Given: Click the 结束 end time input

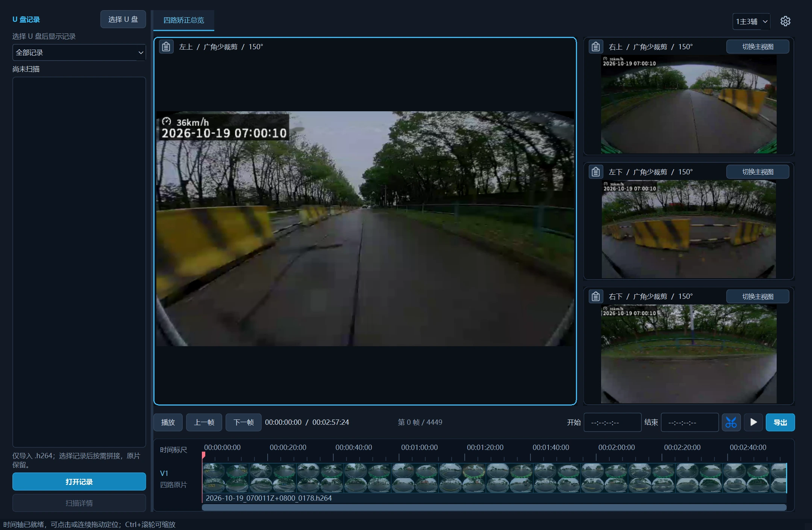Looking at the screenshot, I should 690,422.
